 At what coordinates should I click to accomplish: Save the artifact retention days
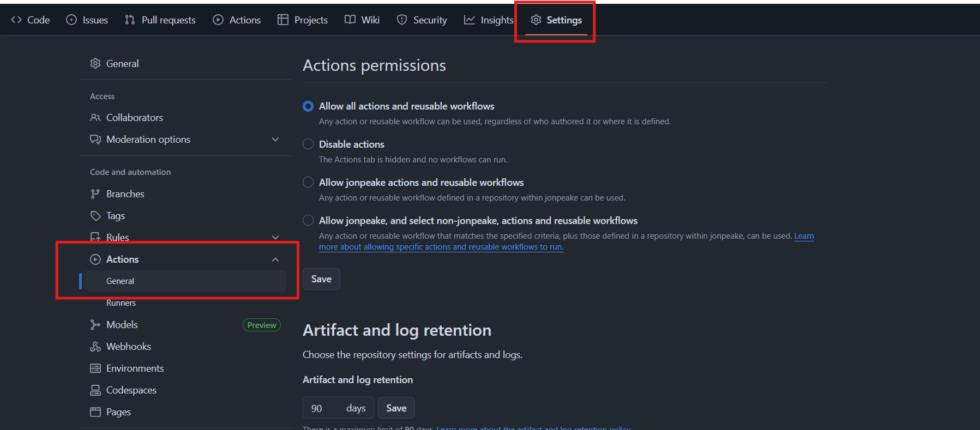(396, 408)
